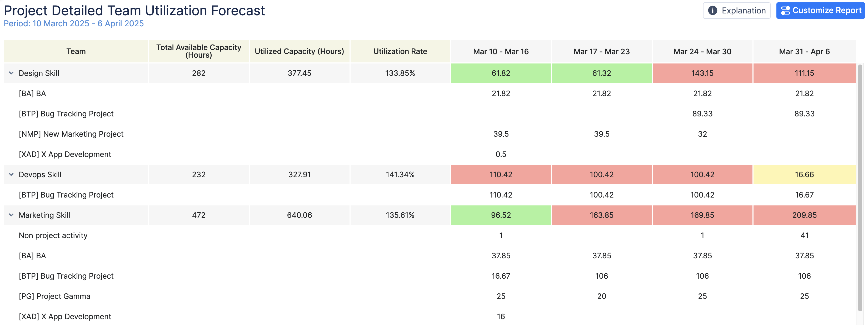Select the Non project activity row
Image resolution: width=868 pixels, height=325 pixels.
pyautogui.click(x=53, y=235)
